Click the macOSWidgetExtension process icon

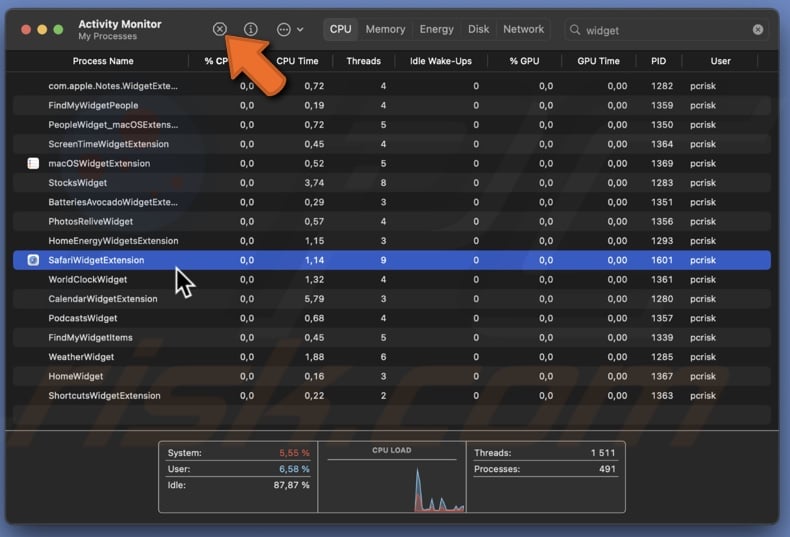click(x=33, y=163)
